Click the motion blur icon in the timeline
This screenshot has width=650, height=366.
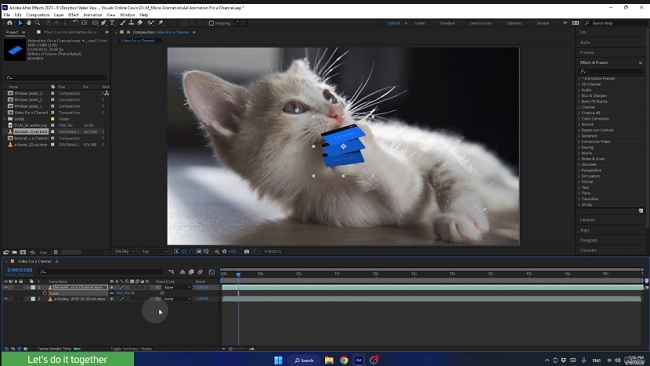(201, 272)
